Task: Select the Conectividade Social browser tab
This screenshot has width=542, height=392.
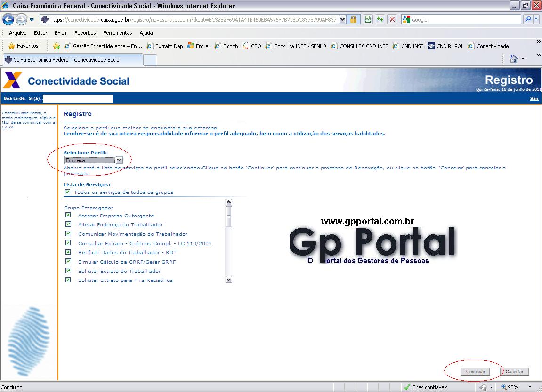Action: tap(73, 60)
